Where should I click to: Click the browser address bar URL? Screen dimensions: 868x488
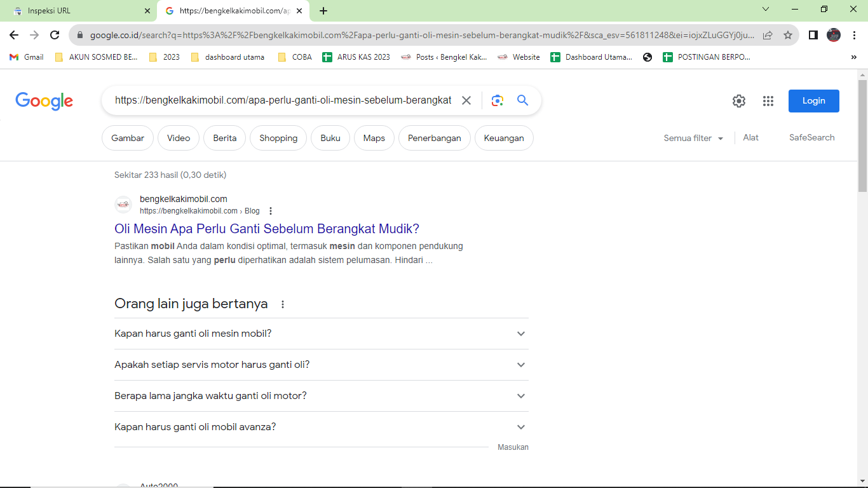click(x=422, y=36)
